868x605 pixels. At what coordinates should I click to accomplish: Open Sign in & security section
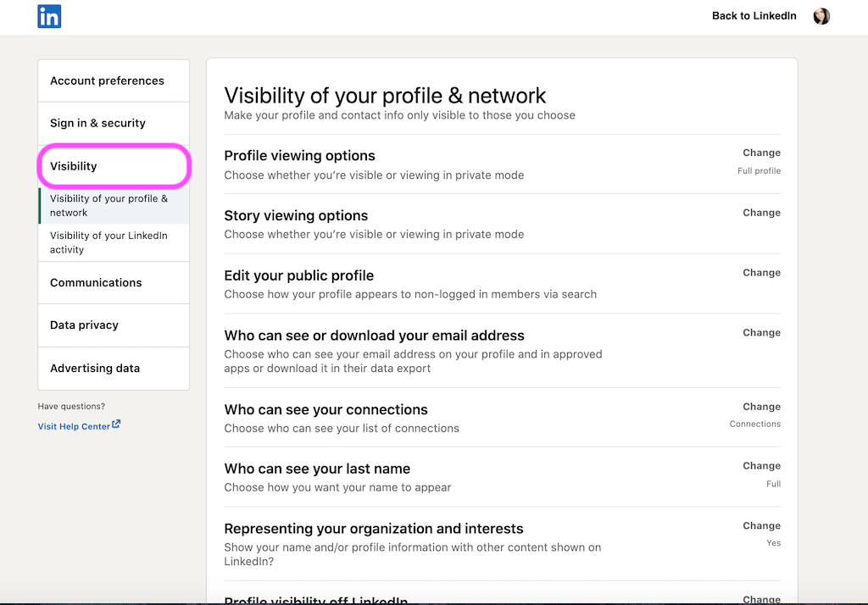pos(114,124)
